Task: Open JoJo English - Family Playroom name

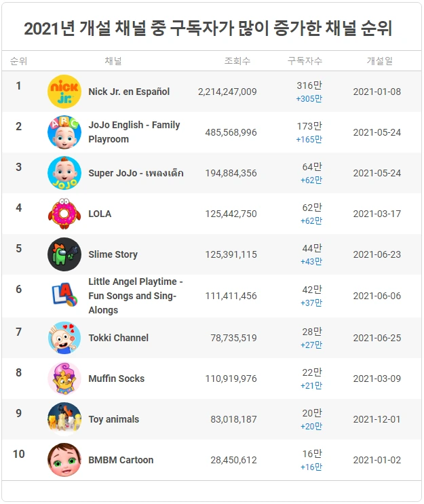Action: pyautogui.click(x=134, y=132)
